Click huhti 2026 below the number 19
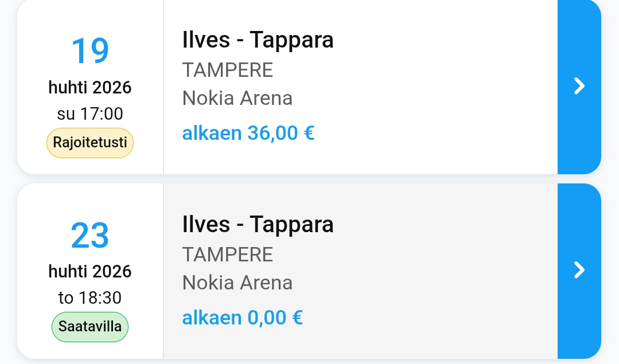The image size is (619, 364). point(90,88)
